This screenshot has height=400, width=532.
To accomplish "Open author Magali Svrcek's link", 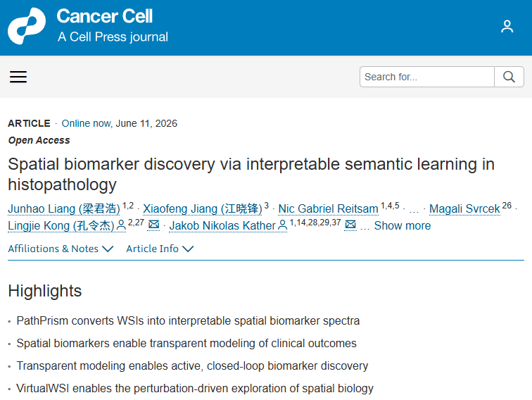I will coord(464,208).
